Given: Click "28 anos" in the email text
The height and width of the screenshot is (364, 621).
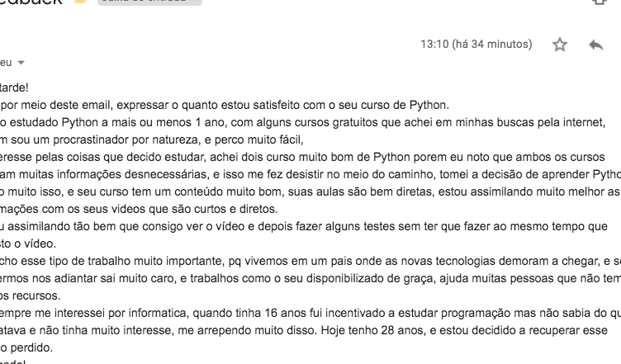Looking at the screenshot, I should click(x=401, y=330).
